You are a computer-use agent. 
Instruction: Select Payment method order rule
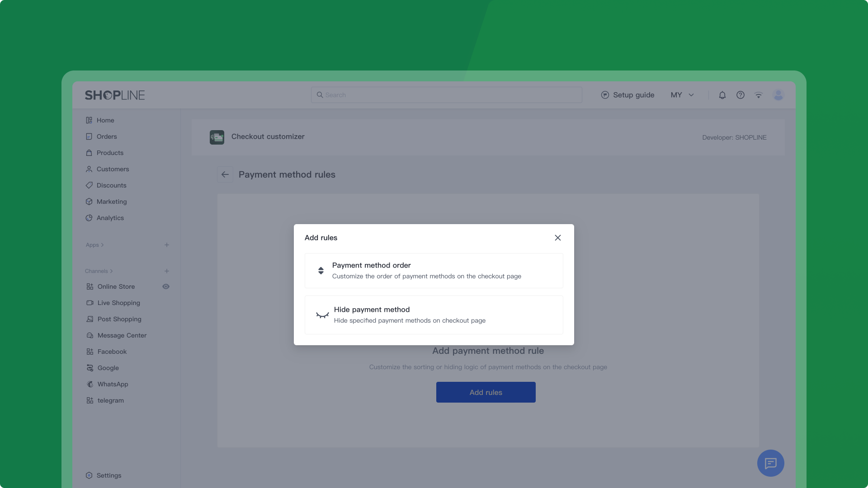pos(434,270)
